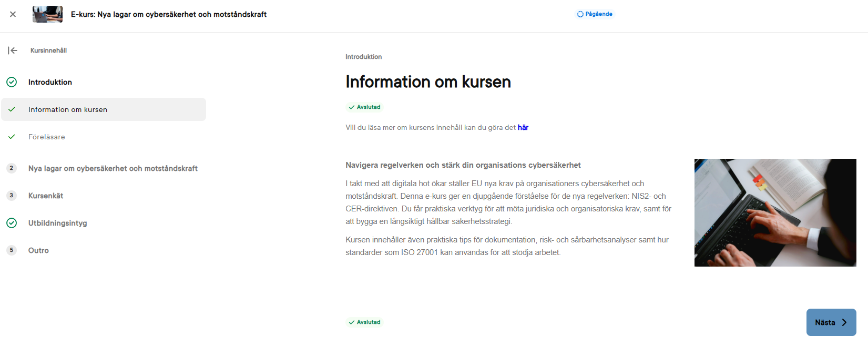Click the Pågående status indicator
Viewport: 868px width, 346px height.
pos(595,14)
